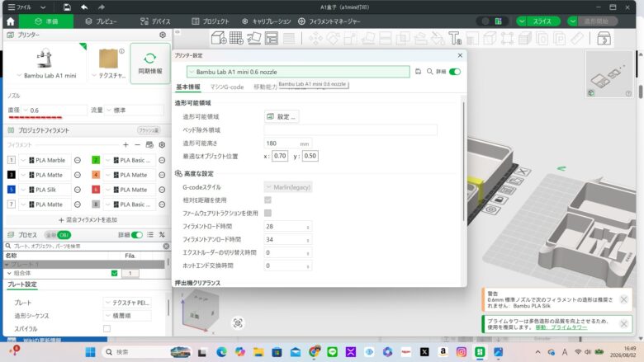The width and height of the screenshot is (644, 362).
Task: Open plate type textured PEI dropdown
Action: 128,303
